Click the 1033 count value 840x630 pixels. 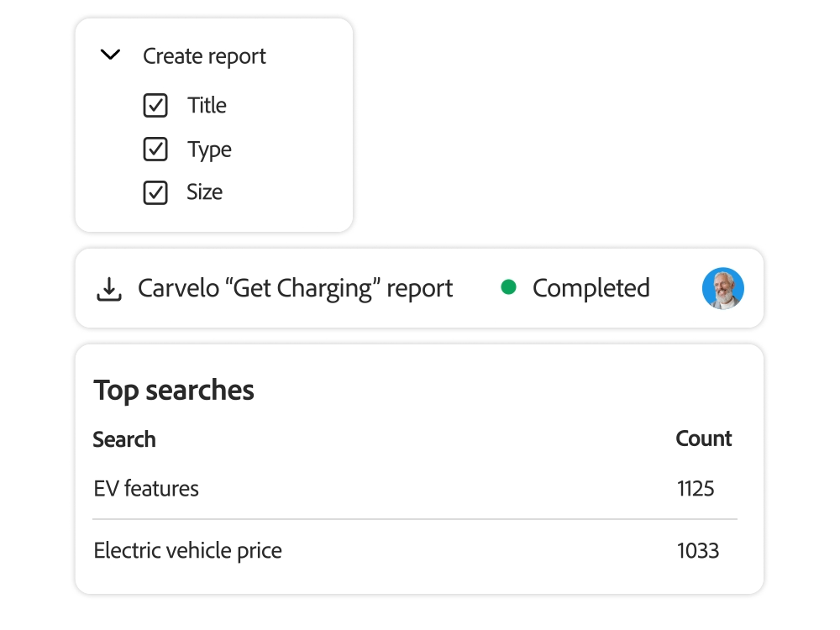(x=697, y=551)
